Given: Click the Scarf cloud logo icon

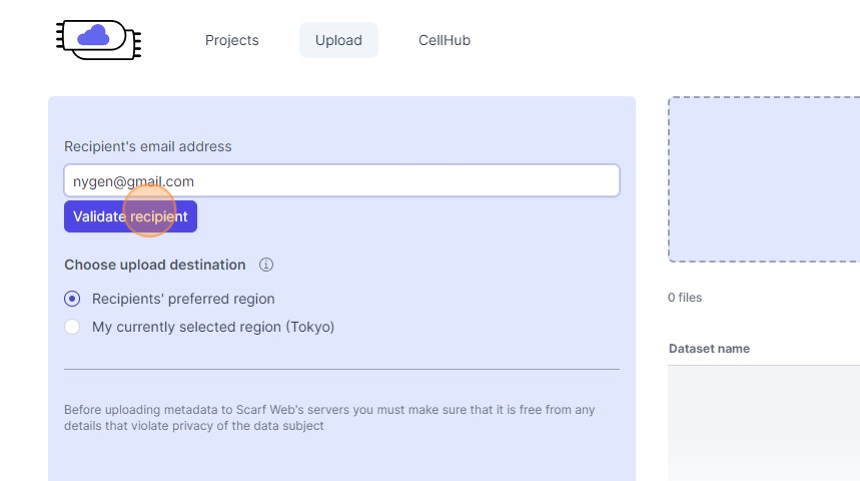Looking at the screenshot, I should (x=98, y=39).
